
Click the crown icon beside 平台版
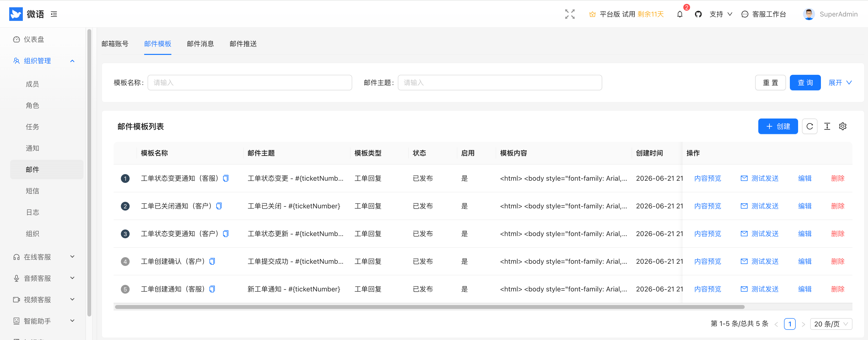coord(592,14)
